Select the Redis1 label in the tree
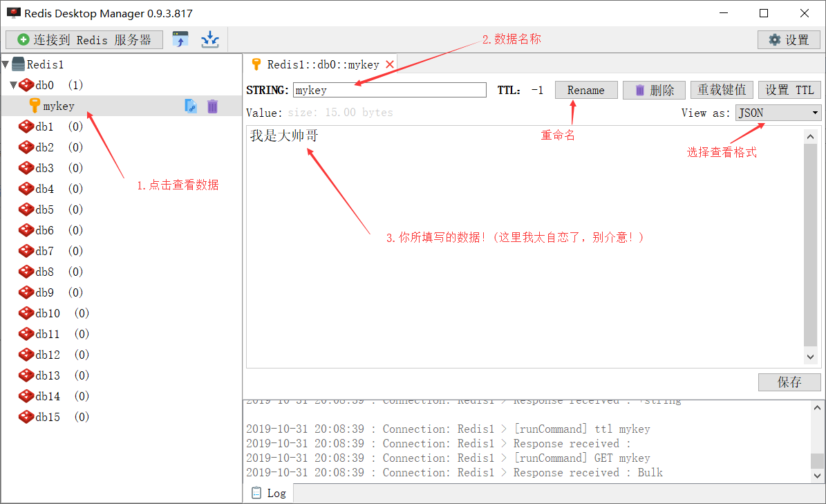Screen dimensions: 826x504 coord(46,65)
